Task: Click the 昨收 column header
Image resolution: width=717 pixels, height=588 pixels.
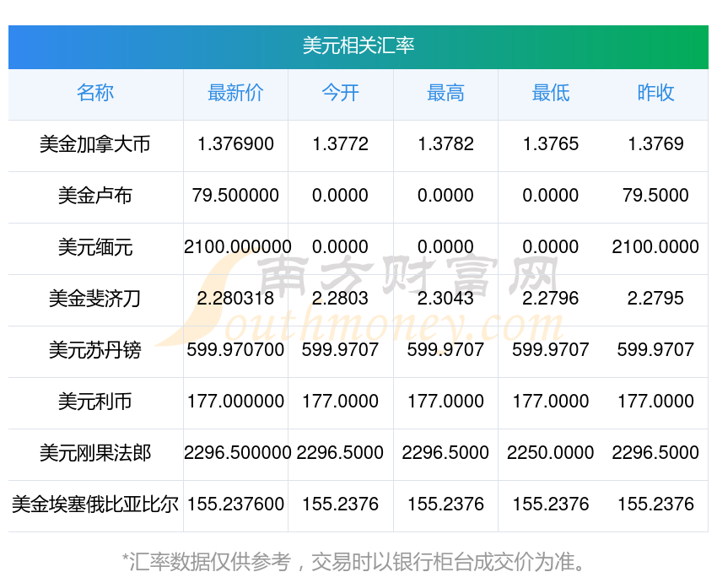Action: point(655,93)
